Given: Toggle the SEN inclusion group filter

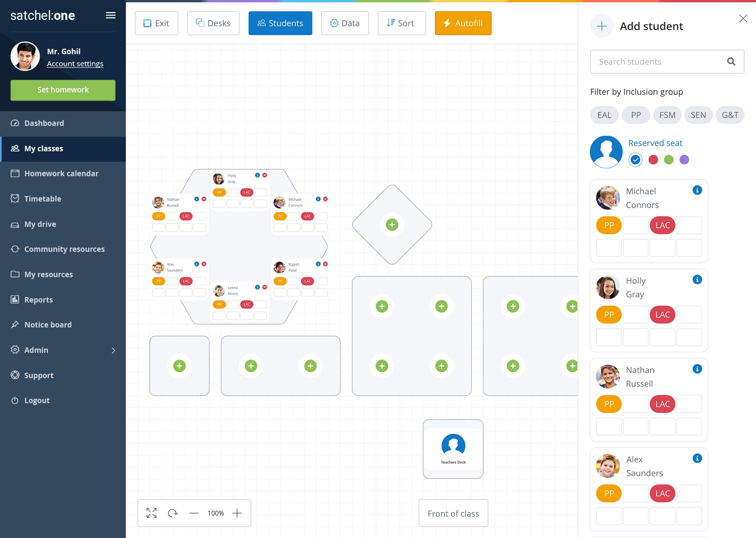Looking at the screenshot, I should (698, 115).
